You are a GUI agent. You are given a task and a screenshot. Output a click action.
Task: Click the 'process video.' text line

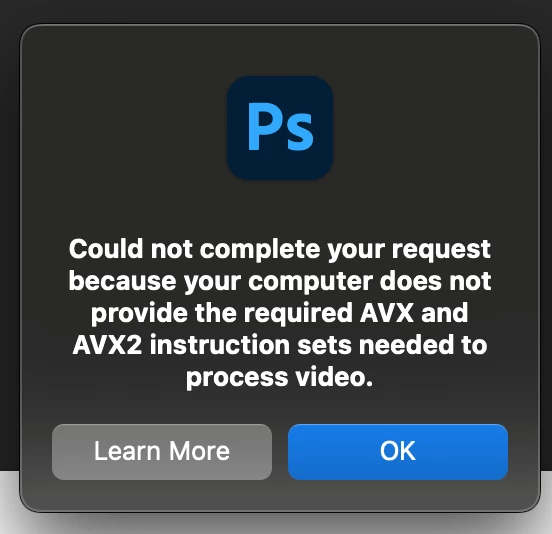[280, 377]
